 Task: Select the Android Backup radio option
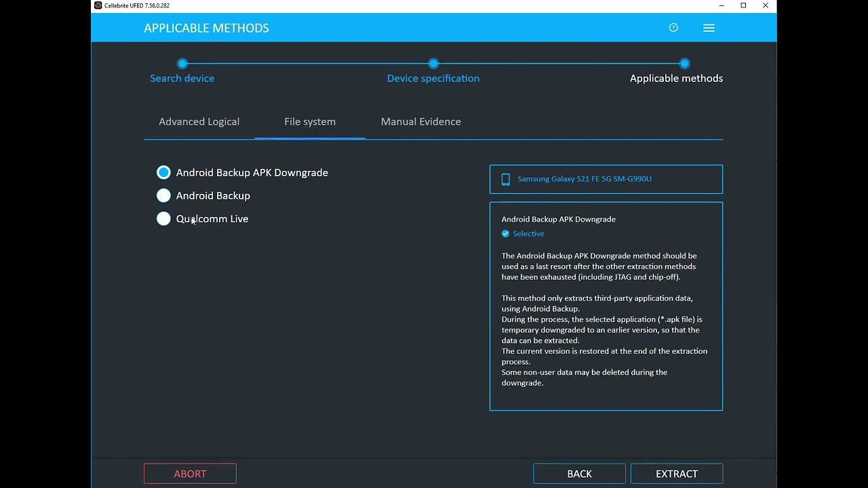tap(163, 196)
